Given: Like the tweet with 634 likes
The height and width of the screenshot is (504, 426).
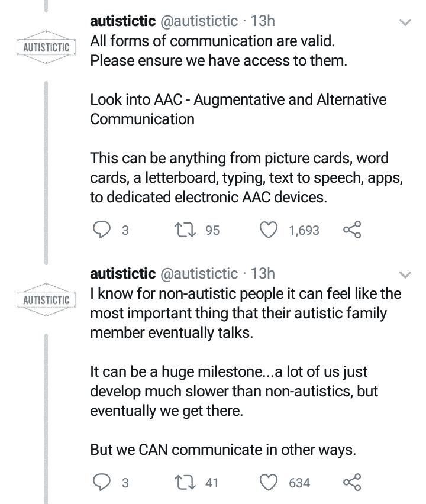Looking at the screenshot, I should 270,483.
